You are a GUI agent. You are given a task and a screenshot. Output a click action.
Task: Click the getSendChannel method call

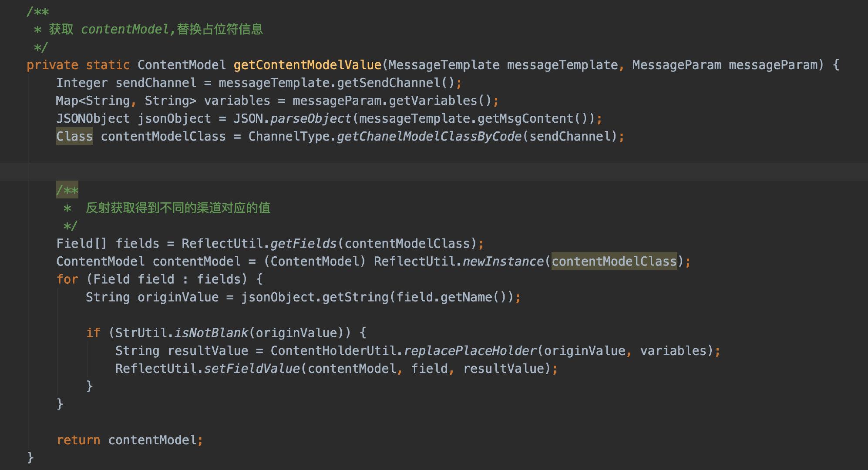click(x=389, y=83)
